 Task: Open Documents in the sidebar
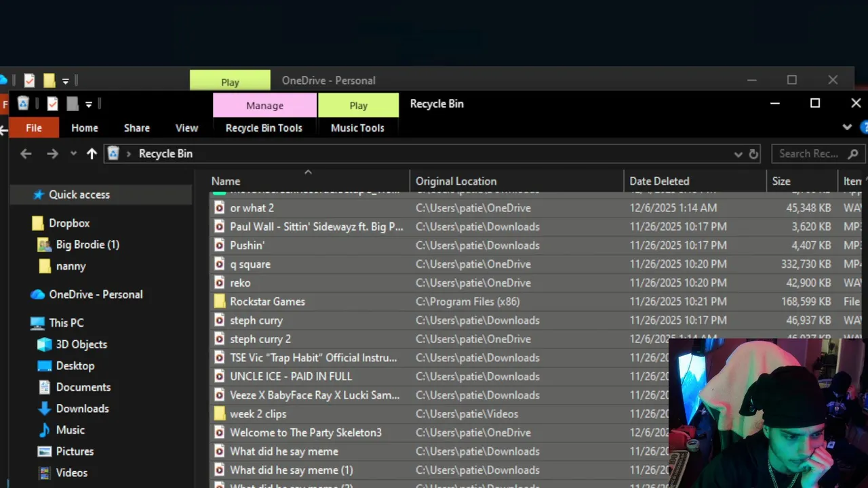coord(83,387)
